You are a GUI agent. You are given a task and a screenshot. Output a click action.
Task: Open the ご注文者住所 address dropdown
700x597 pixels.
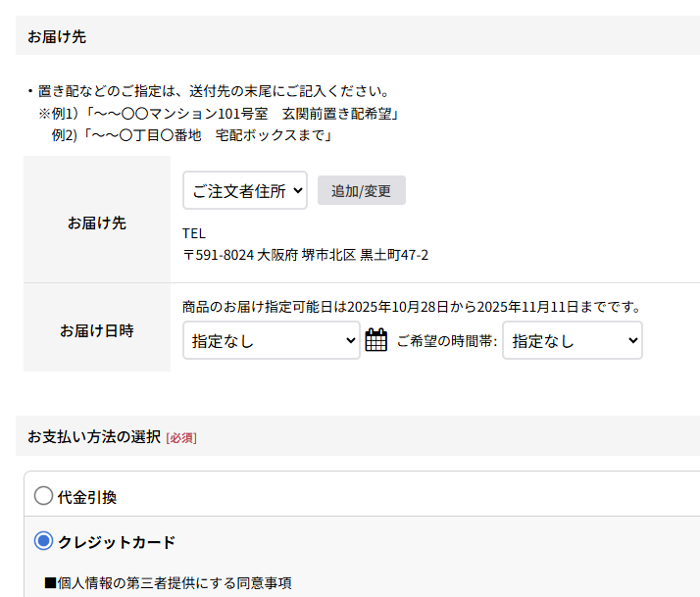point(245,190)
